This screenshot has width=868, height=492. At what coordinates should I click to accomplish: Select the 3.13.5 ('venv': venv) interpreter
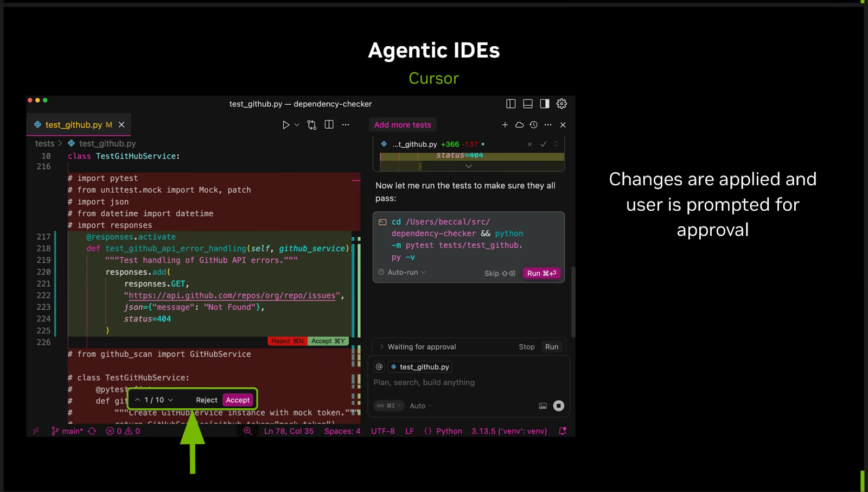point(509,431)
